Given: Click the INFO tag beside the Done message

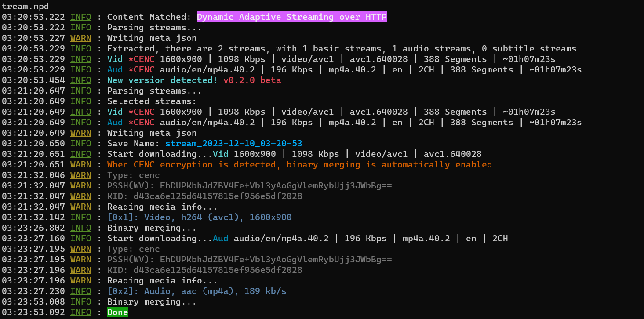Looking at the screenshot, I should pyautogui.click(x=81, y=312).
